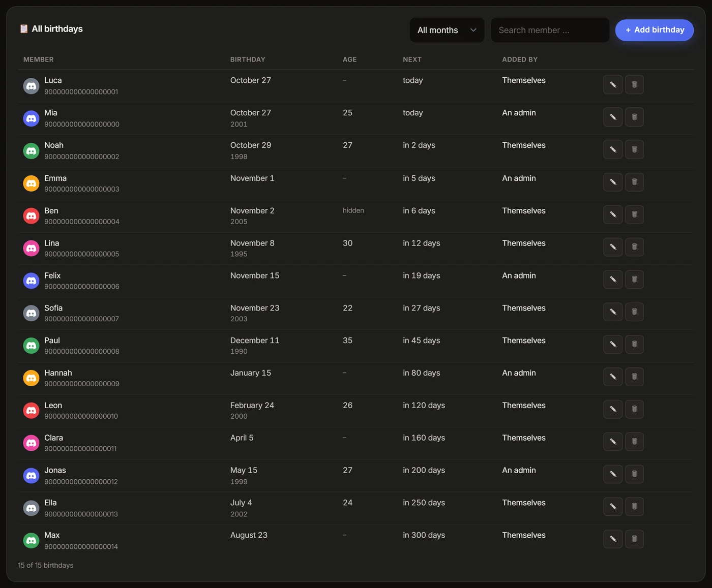712x588 pixels.
Task: Edit Felix's birthday entry
Action: 613,279
